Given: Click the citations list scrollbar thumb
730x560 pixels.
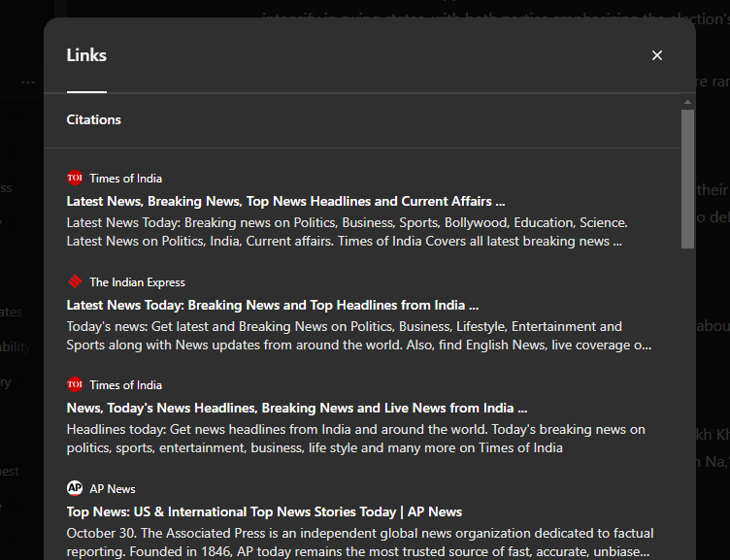Looking at the screenshot, I should click(x=687, y=178).
